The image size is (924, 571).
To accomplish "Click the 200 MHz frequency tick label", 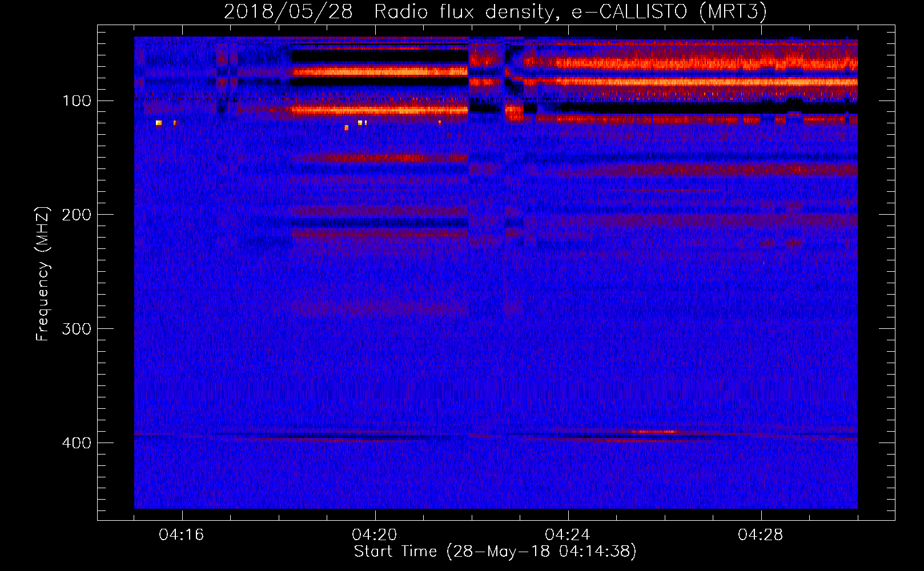I will point(77,215).
